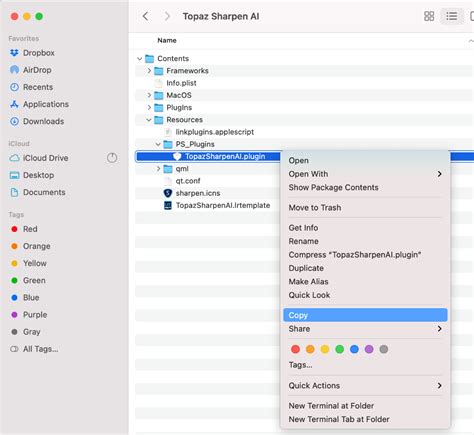Apply purple tag in context menu
474x435 pixels.
click(369, 349)
